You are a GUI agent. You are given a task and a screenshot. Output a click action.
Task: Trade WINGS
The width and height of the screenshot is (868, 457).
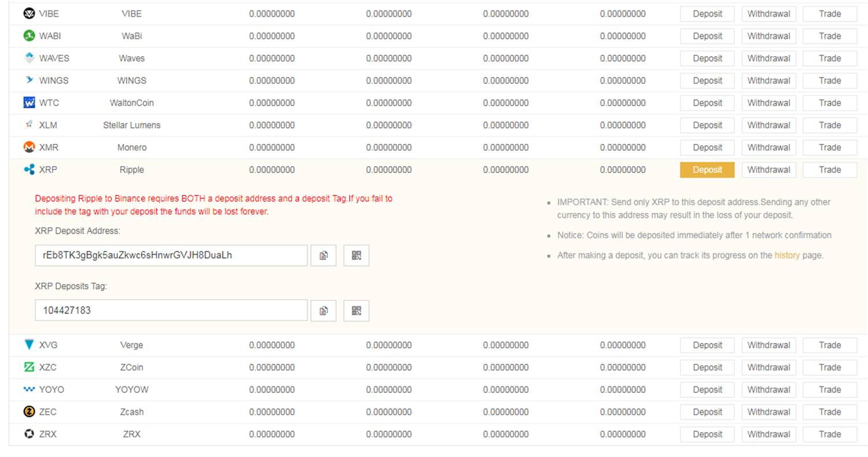(x=830, y=80)
